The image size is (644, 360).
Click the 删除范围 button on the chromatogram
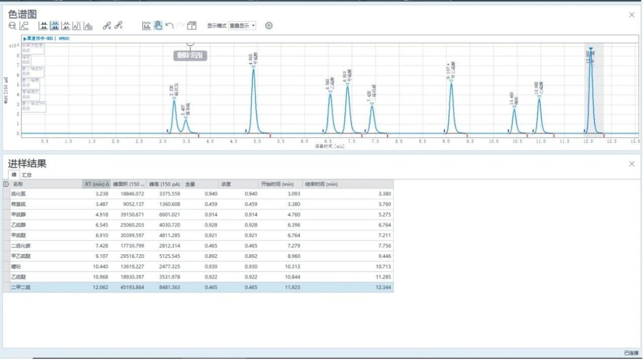[191, 56]
